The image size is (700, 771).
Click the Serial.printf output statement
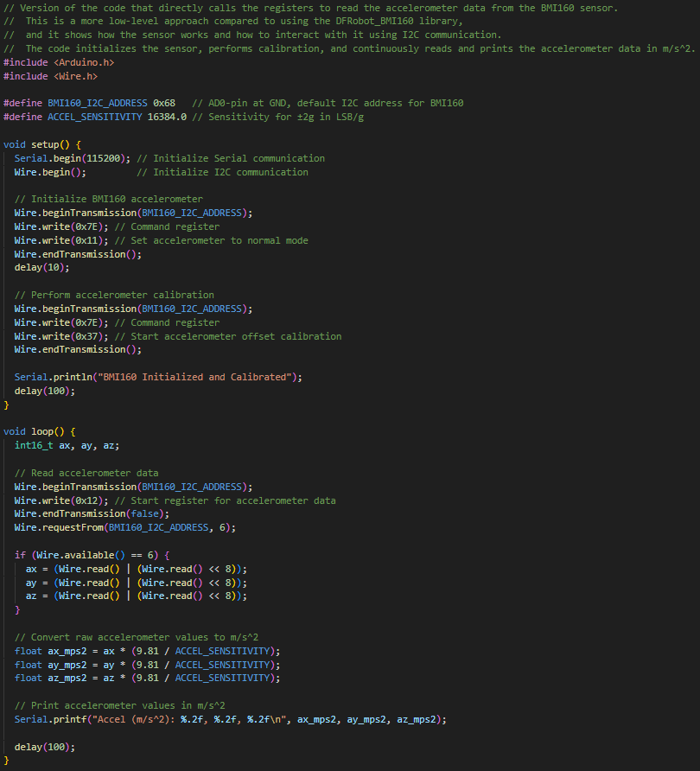point(230,719)
